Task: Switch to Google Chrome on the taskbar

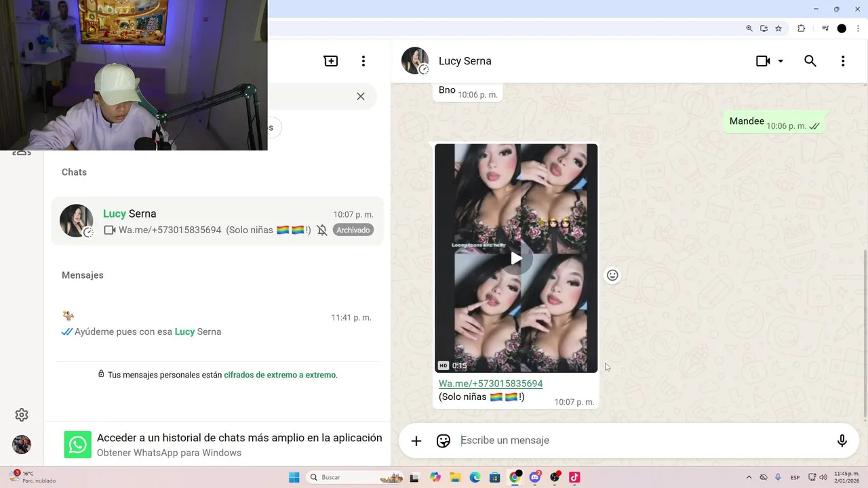Action: tap(515, 477)
